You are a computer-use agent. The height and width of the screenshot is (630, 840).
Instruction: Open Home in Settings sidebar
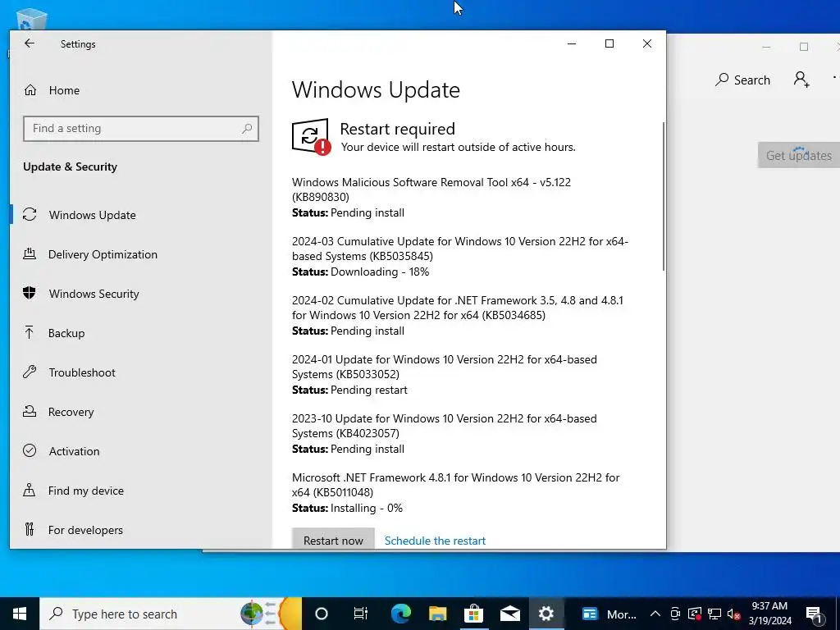[64, 90]
